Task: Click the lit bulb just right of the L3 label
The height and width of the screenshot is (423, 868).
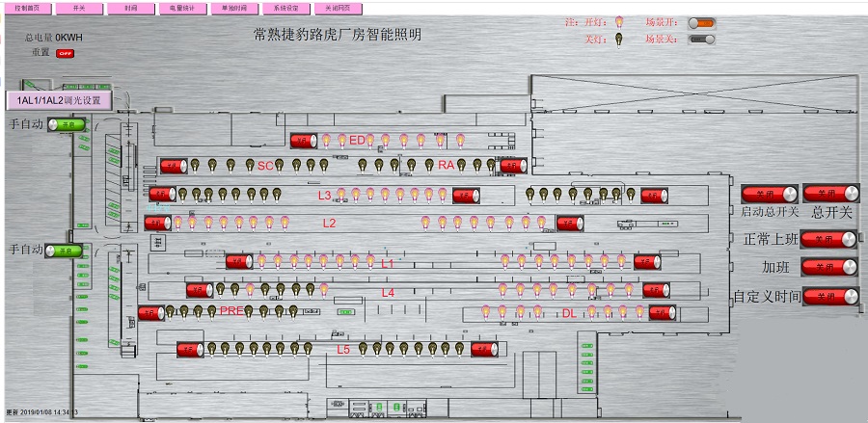Action: (340, 195)
